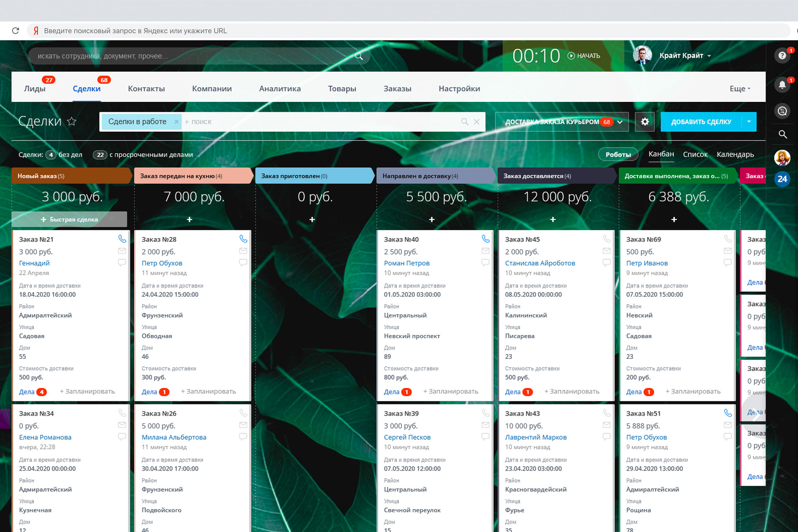Switch to the Список view

pyautogui.click(x=695, y=154)
